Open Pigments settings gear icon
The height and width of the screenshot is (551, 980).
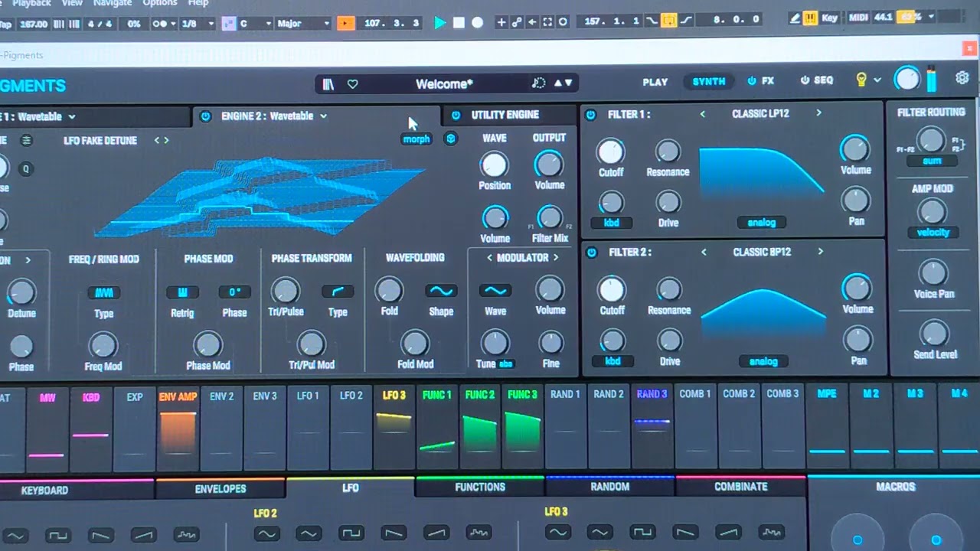click(x=962, y=77)
